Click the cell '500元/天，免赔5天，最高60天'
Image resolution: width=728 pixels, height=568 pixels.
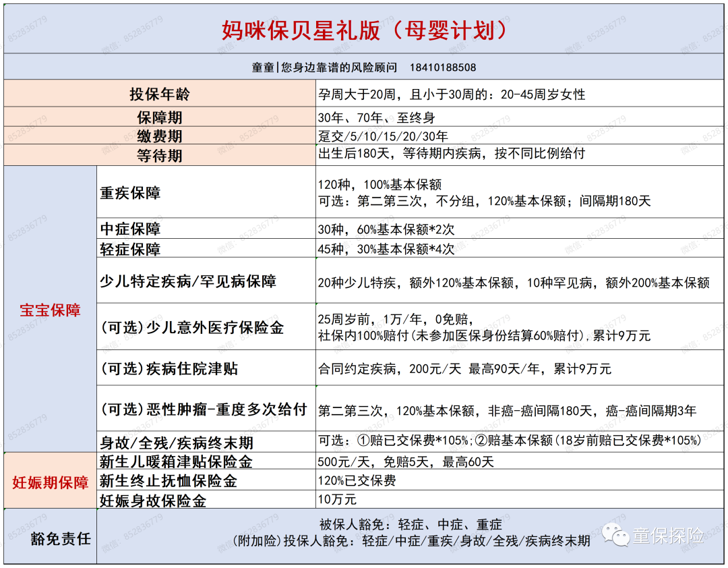click(x=520, y=461)
